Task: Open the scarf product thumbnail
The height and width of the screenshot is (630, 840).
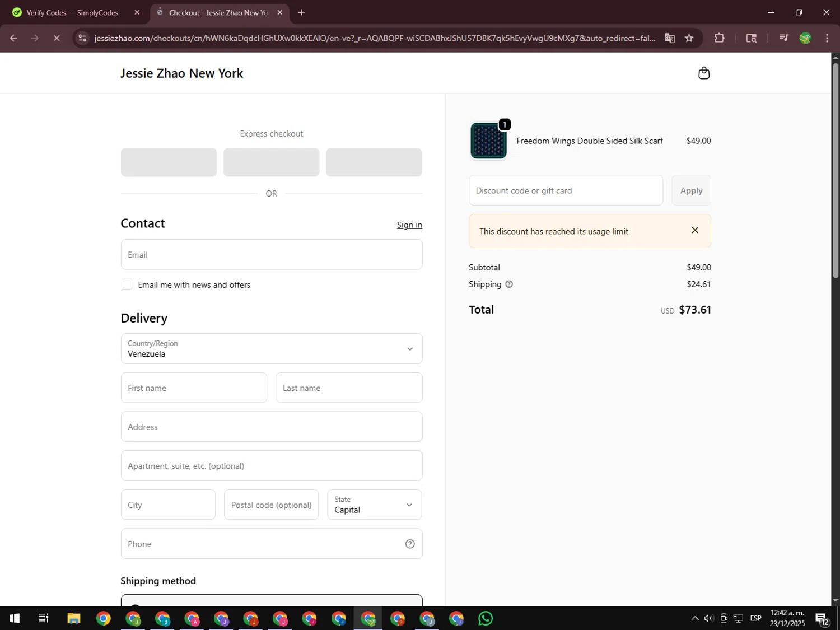Action: pos(488,141)
